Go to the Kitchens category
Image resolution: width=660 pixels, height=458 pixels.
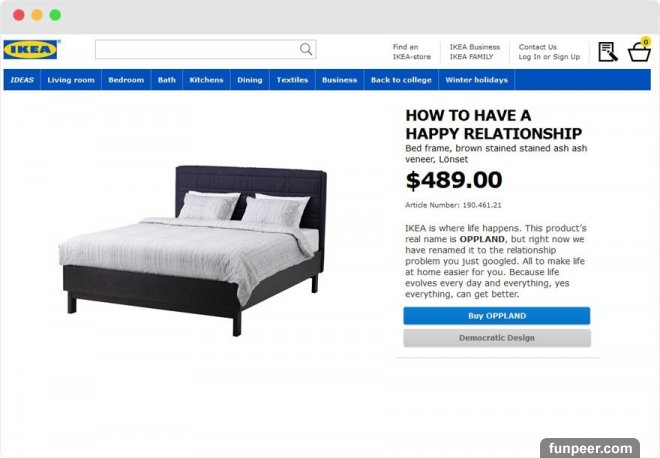[206, 80]
